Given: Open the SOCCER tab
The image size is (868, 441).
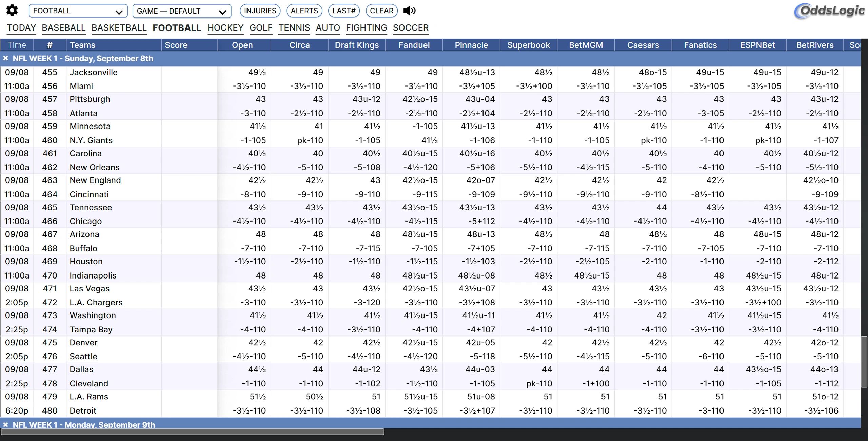Looking at the screenshot, I should pos(411,28).
